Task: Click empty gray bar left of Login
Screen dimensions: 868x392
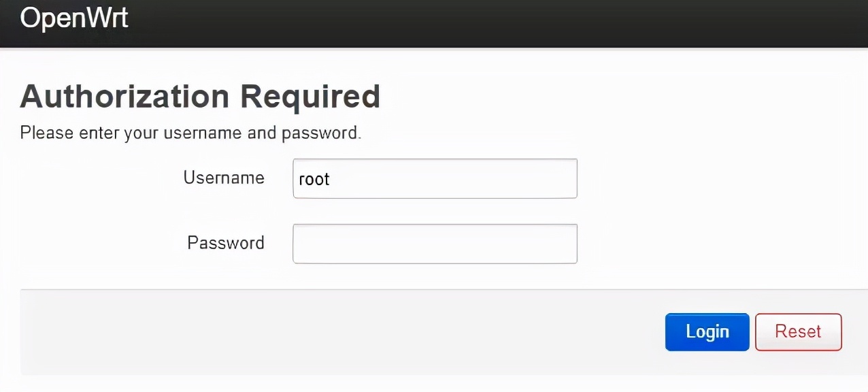Action: (x=340, y=332)
